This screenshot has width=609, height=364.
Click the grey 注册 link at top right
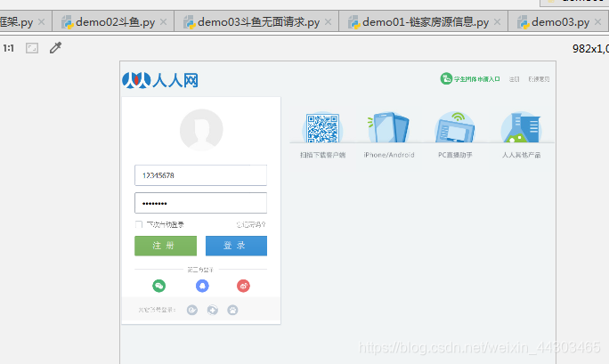[x=515, y=79]
